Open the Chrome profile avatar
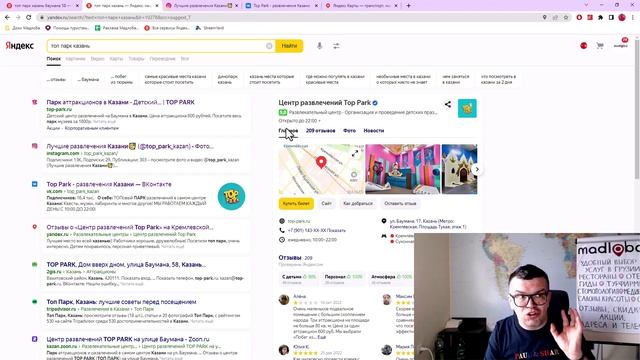This screenshot has height=360, width=640. tap(622, 18)
